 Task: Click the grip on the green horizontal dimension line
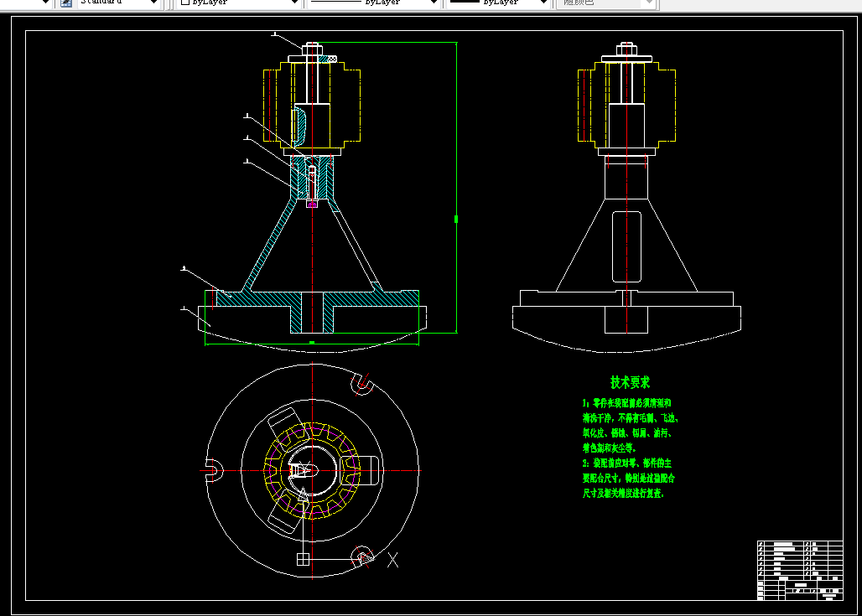pos(312,343)
